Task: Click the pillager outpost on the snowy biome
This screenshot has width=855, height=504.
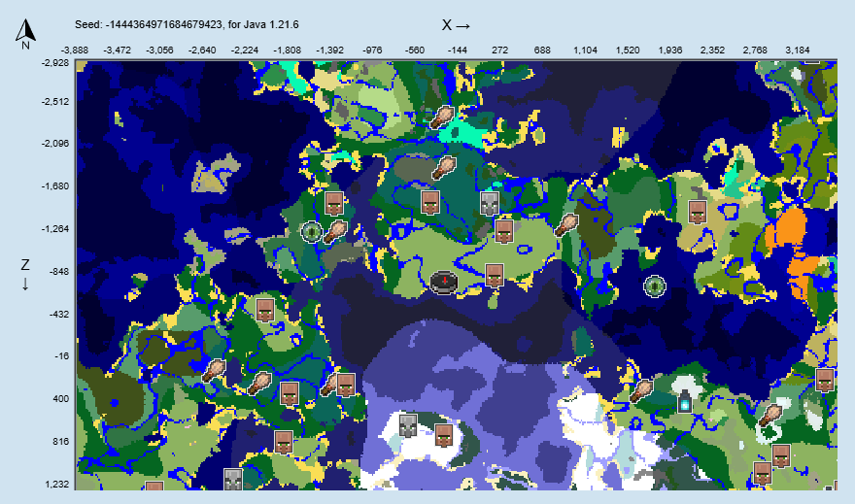Action: click(x=408, y=424)
